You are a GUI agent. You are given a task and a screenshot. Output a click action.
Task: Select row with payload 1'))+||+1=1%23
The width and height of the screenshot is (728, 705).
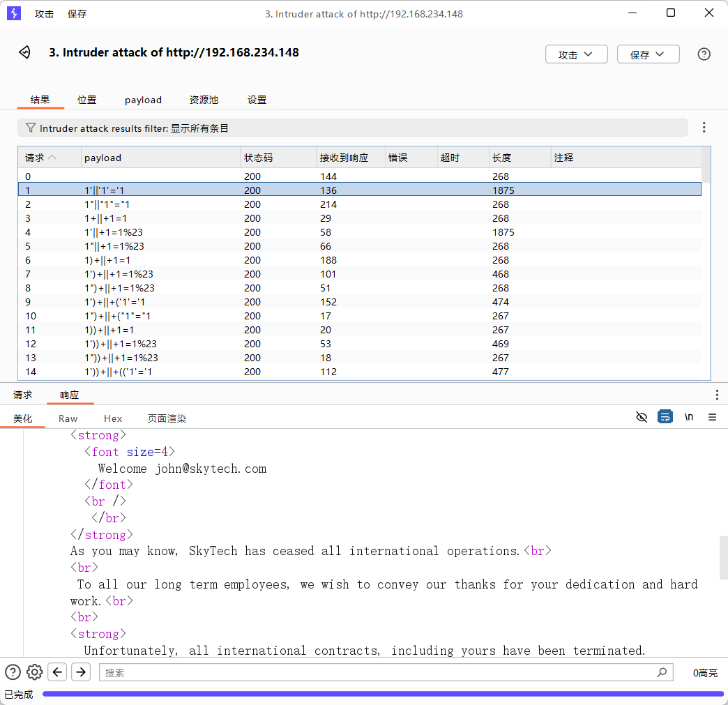tap(360, 343)
